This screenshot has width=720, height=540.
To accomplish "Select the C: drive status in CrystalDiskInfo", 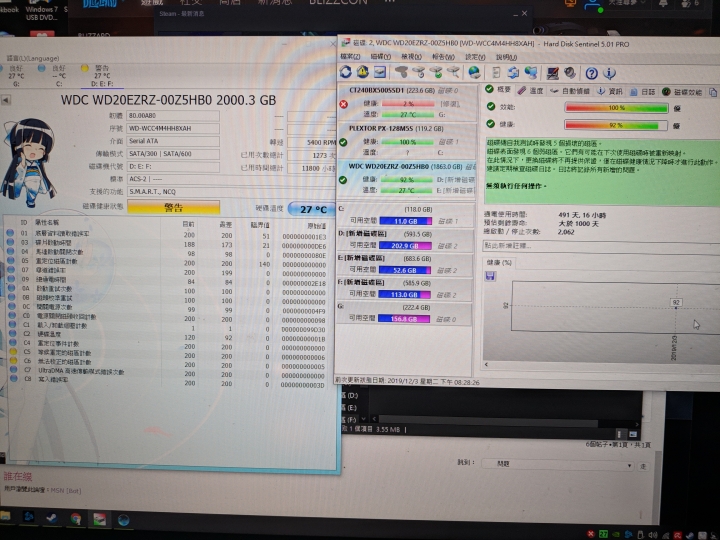I will (59, 76).
